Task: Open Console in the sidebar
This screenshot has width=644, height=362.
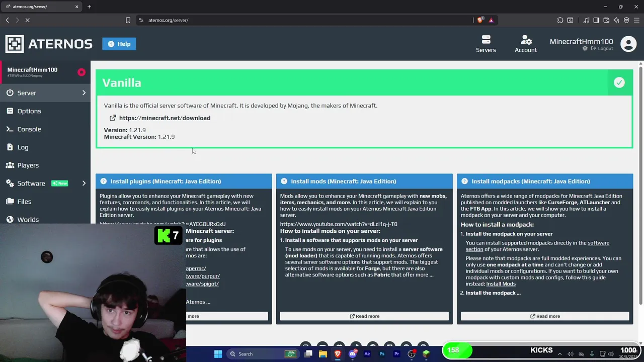Action: click(45, 129)
